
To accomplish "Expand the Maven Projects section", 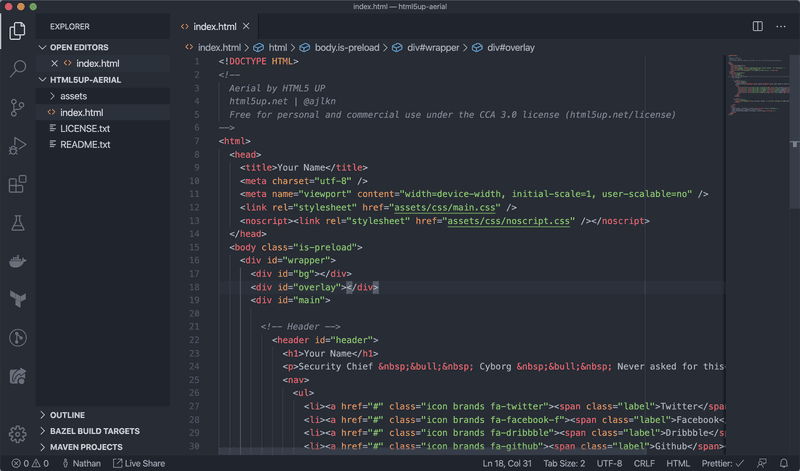I will click(x=87, y=445).
